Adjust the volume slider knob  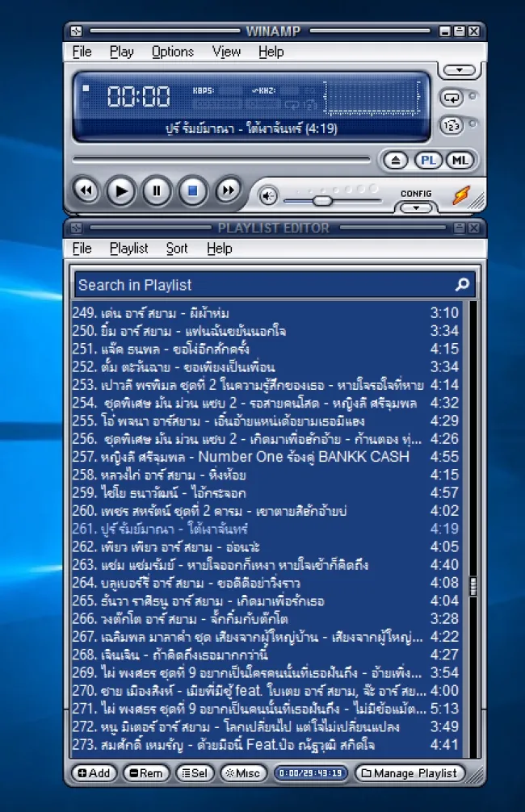point(321,200)
